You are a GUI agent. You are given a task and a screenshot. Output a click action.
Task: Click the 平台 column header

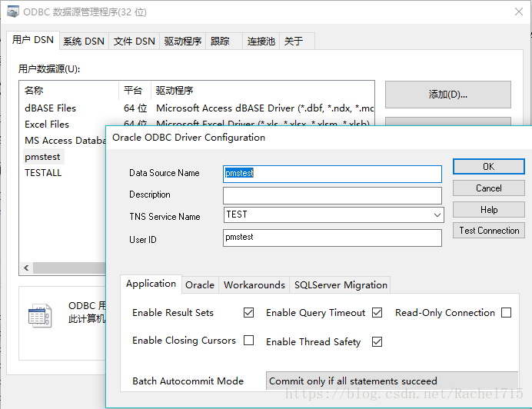click(133, 90)
